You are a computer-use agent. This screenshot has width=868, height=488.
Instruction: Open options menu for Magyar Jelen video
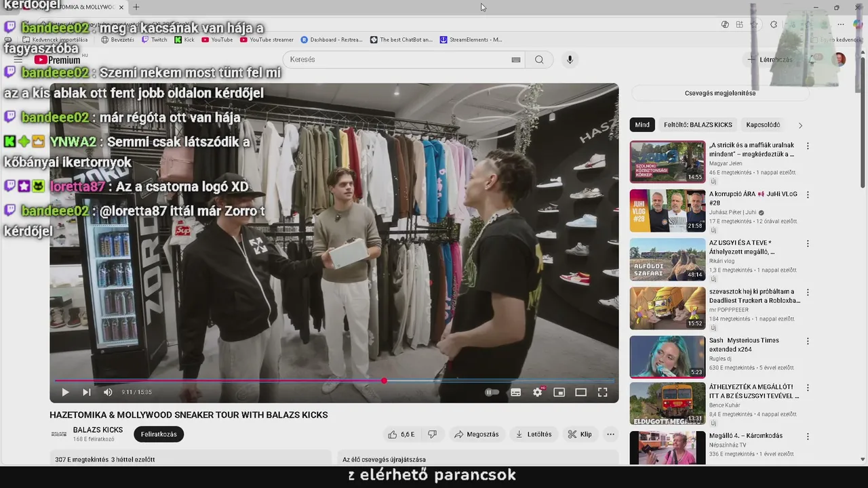(x=808, y=146)
